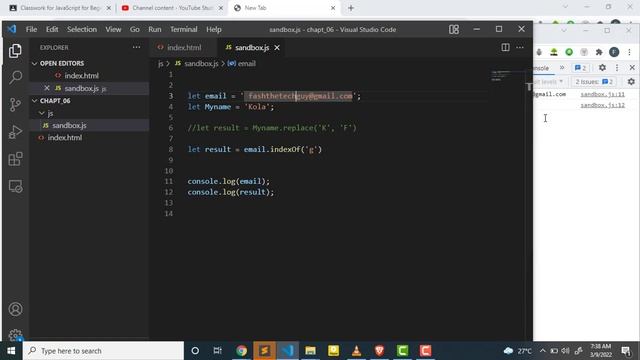640x360 pixels.
Task: Open Cortana circle on taskbar
Action: pyautogui.click(x=195, y=351)
